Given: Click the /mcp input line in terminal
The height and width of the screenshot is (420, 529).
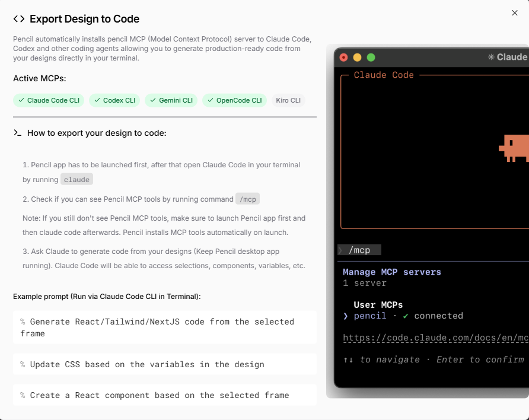Looking at the screenshot, I should (359, 250).
